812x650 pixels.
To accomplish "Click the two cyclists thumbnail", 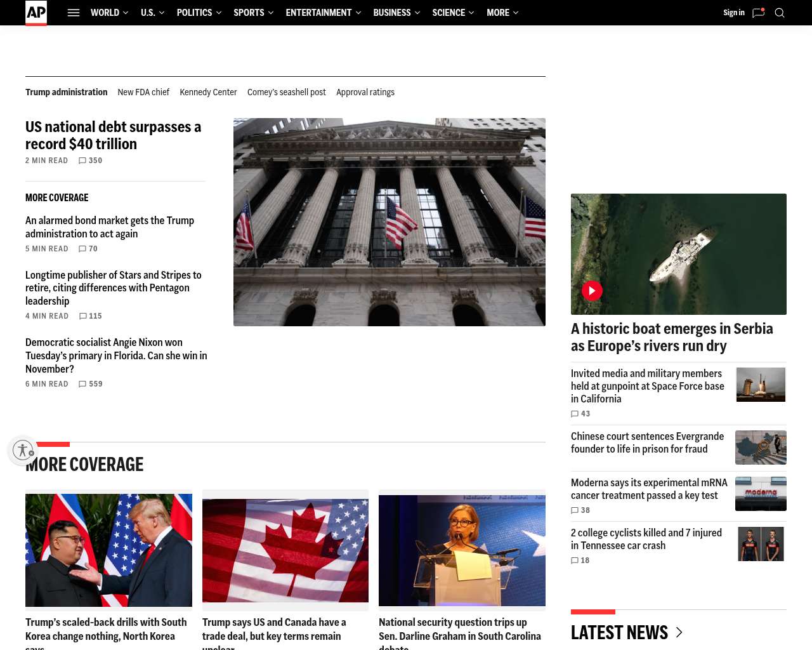I will [x=761, y=544].
